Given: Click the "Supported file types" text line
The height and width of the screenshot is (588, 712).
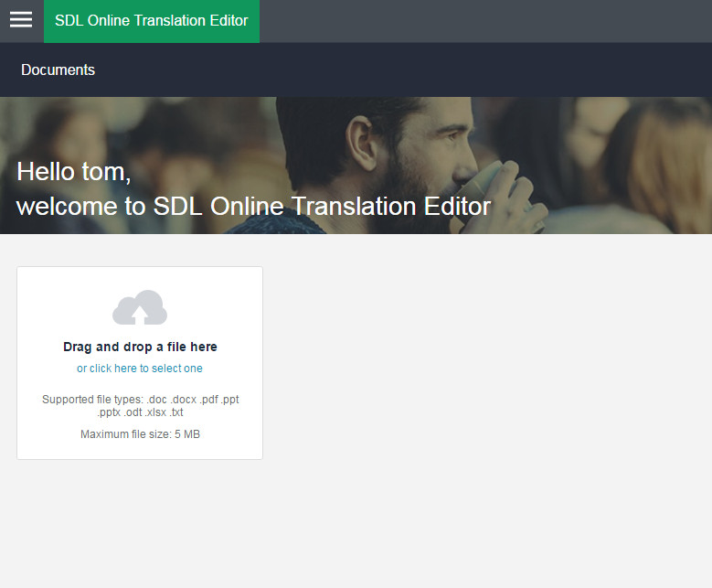Looking at the screenshot, I should tap(140, 400).
